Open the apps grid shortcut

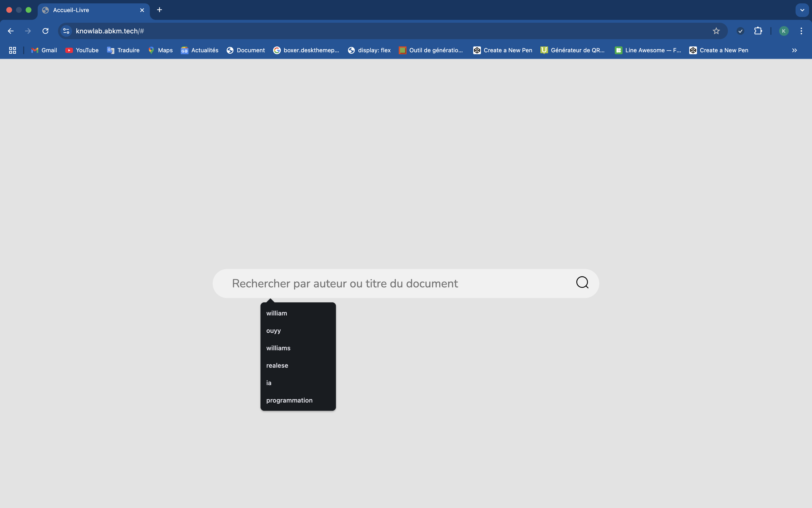coord(12,50)
